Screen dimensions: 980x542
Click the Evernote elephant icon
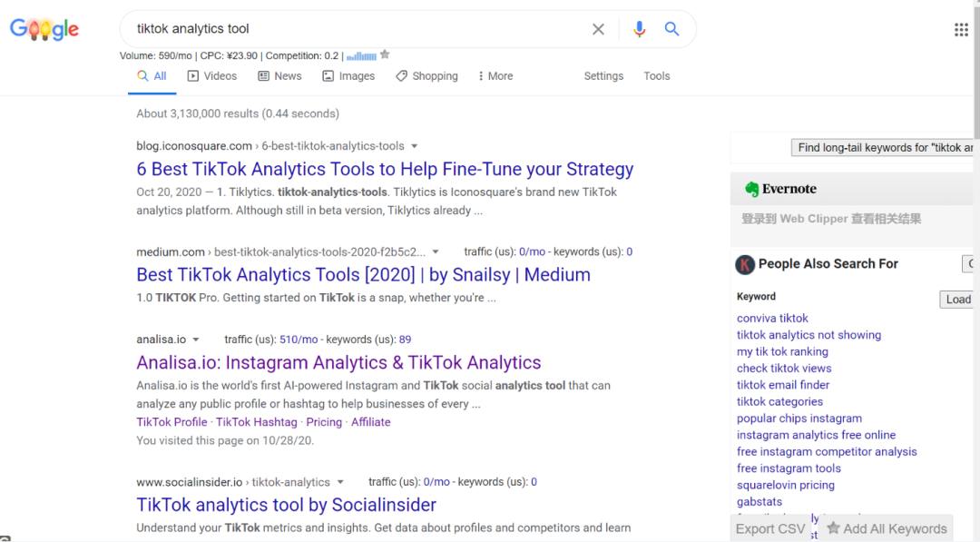751,189
